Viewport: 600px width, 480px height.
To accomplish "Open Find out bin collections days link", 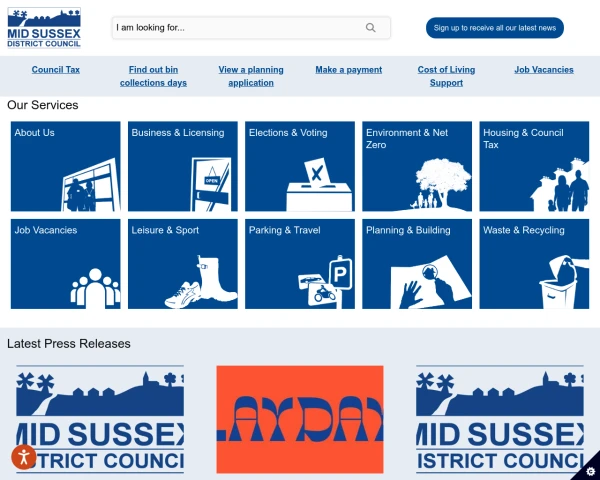I will click(153, 76).
